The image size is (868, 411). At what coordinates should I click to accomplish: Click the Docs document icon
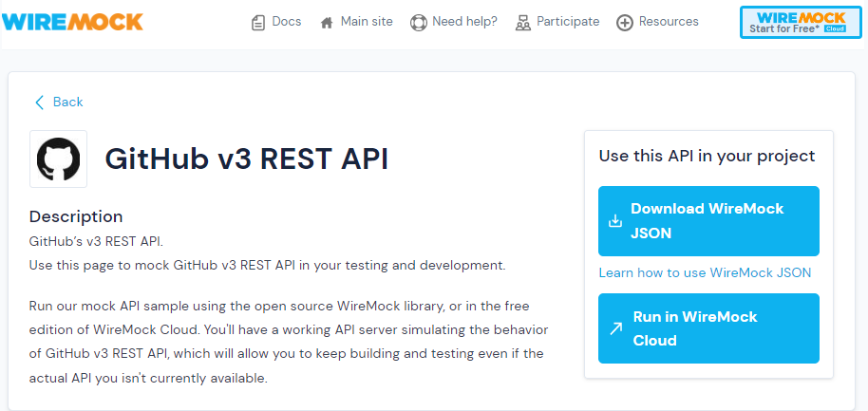258,23
